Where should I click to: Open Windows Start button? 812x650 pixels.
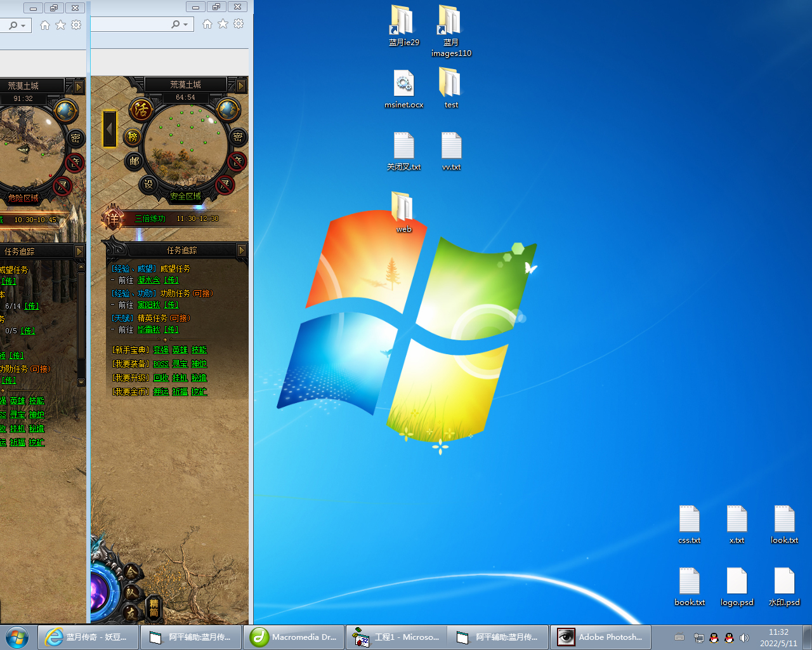pyautogui.click(x=17, y=637)
